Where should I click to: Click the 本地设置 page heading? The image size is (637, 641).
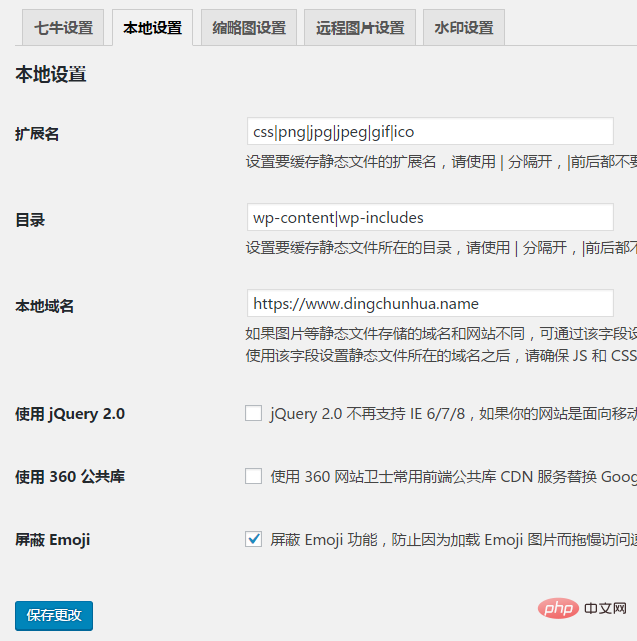pos(51,74)
